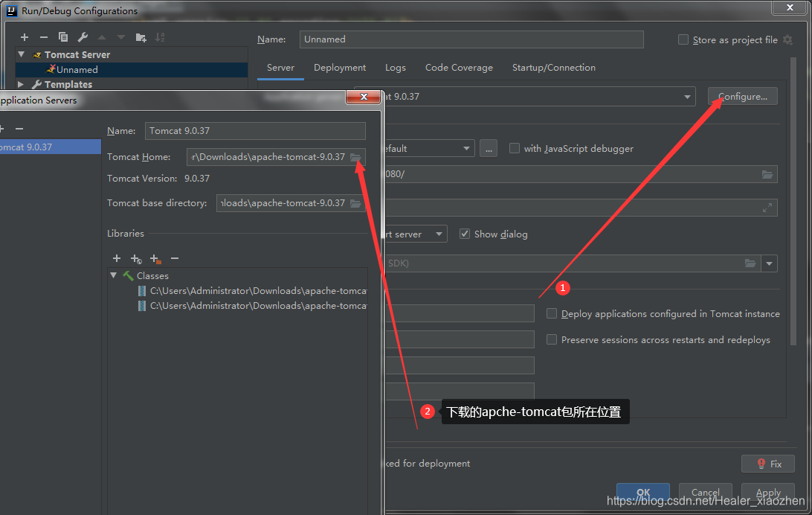Browse URL field folder icon
Image resolution: width=812 pixels, height=515 pixels.
767,175
